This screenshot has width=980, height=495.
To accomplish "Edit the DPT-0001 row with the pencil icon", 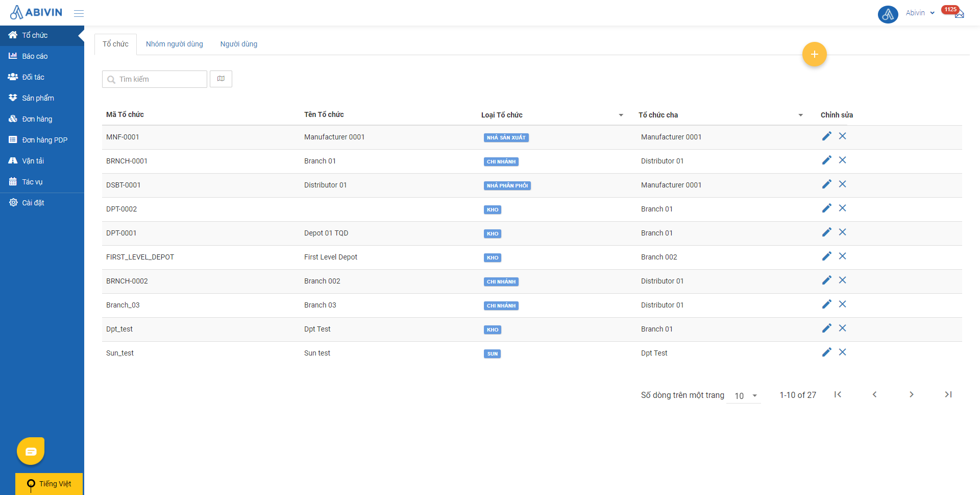I will tap(827, 232).
